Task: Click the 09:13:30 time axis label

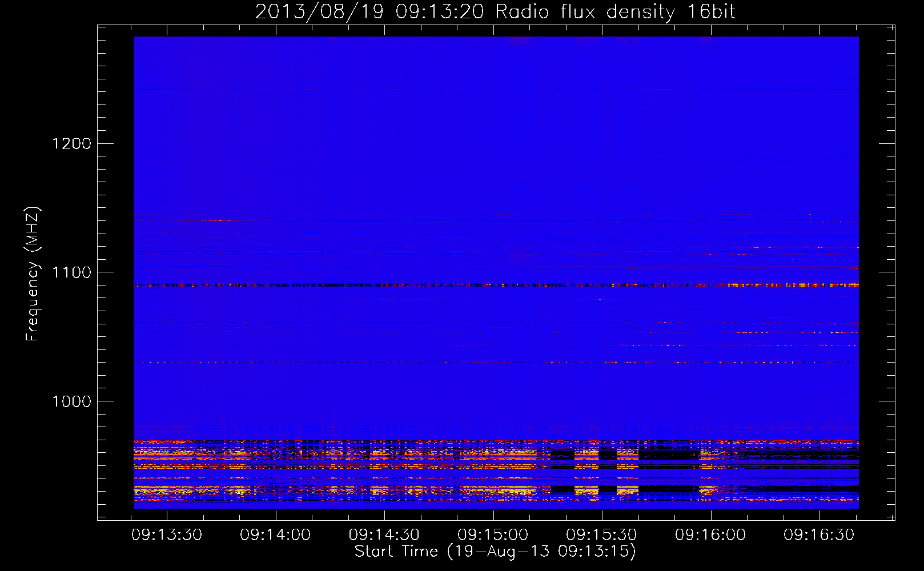Action: coord(167,535)
